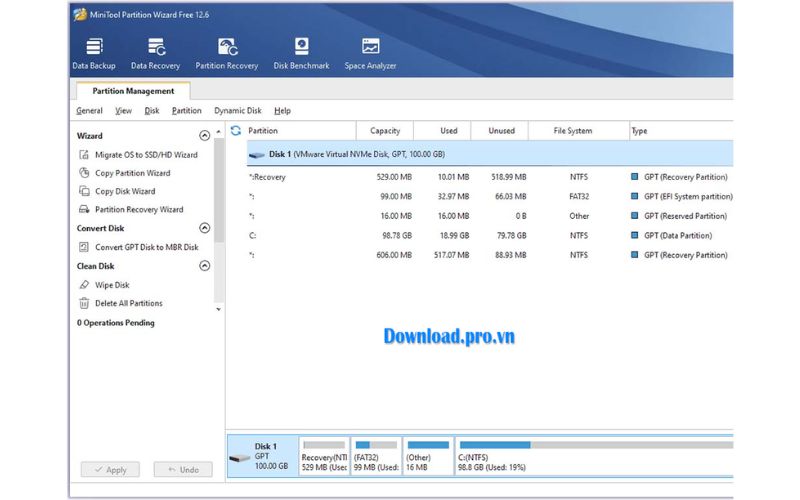
Task: Open the Space Analyzer tool
Action: pos(370,53)
